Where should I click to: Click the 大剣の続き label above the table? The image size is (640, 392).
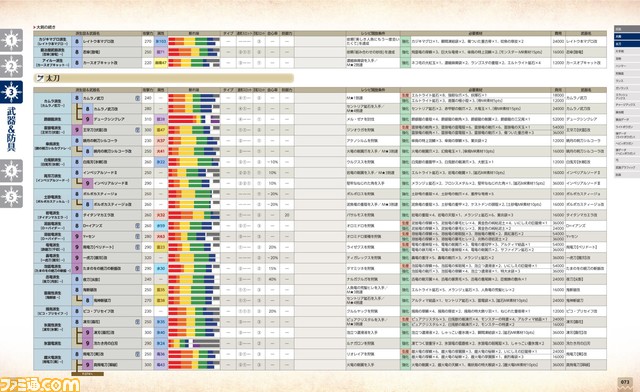[x=45, y=27]
